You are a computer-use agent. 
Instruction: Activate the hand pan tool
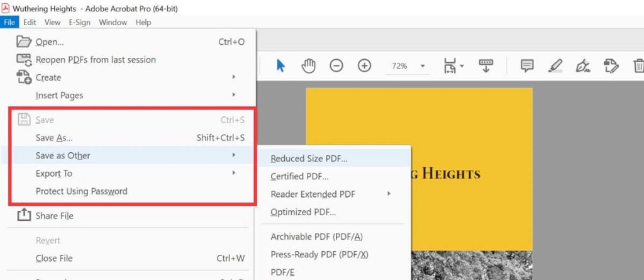coord(308,66)
